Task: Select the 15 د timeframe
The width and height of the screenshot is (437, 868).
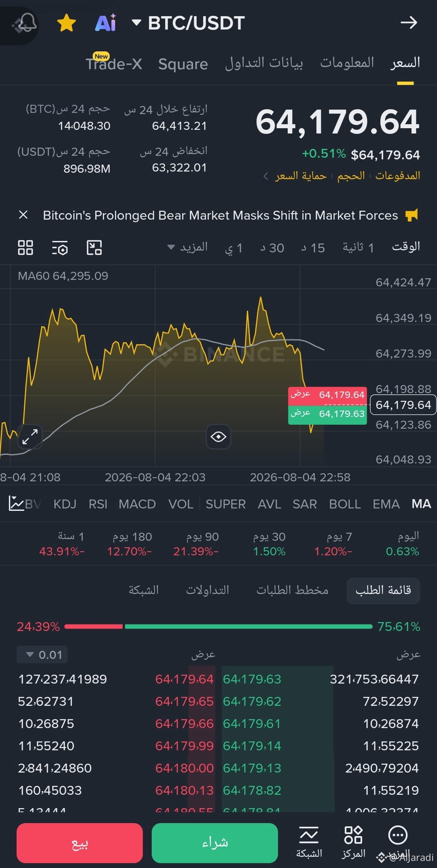Action: [x=313, y=248]
